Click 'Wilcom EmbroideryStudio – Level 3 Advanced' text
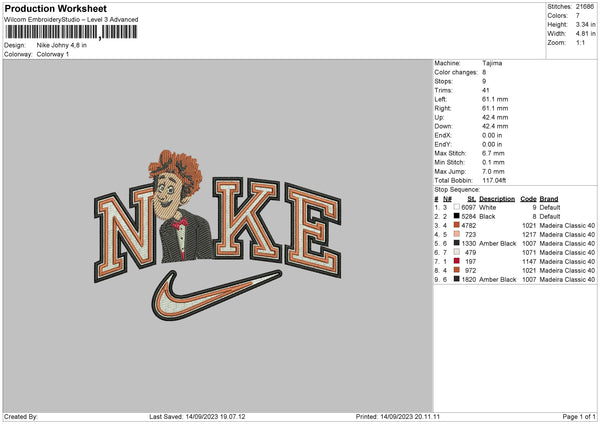 tap(71, 20)
